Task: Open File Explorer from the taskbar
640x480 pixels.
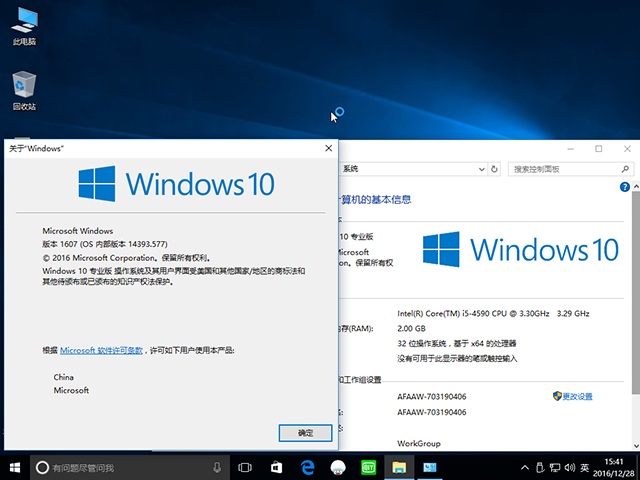Action: coord(398,467)
